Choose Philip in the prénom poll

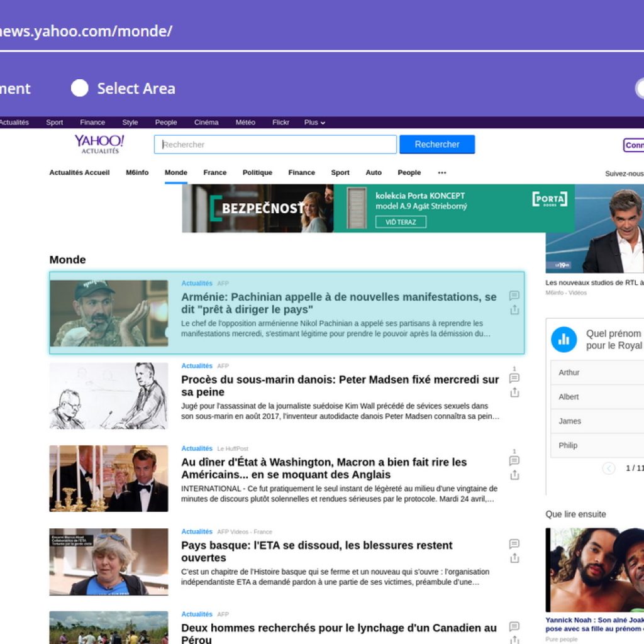(x=597, y=445)
